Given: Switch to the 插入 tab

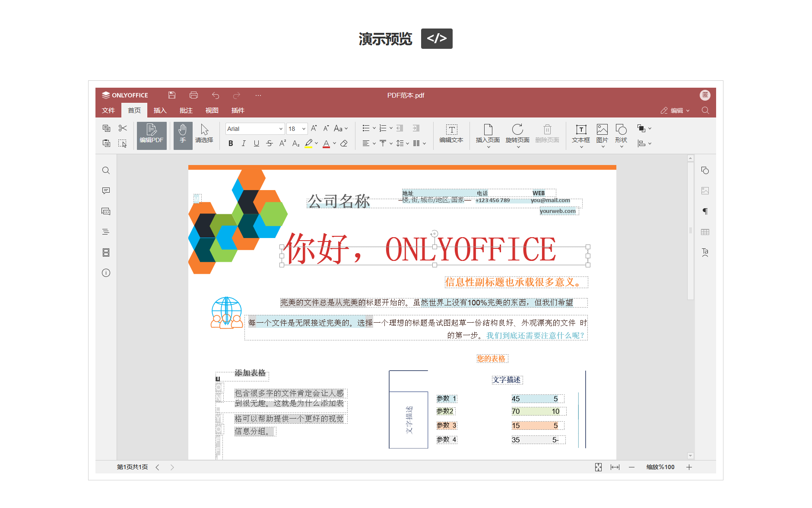Looking at the screenshot, I should (160, 111).
